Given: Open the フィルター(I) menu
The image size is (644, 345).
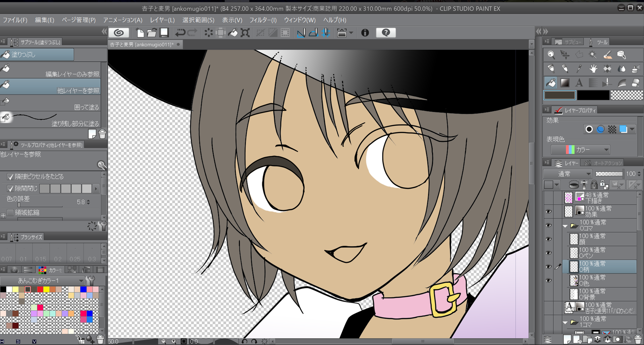Looking at the screenshot, I should [263, 20].
